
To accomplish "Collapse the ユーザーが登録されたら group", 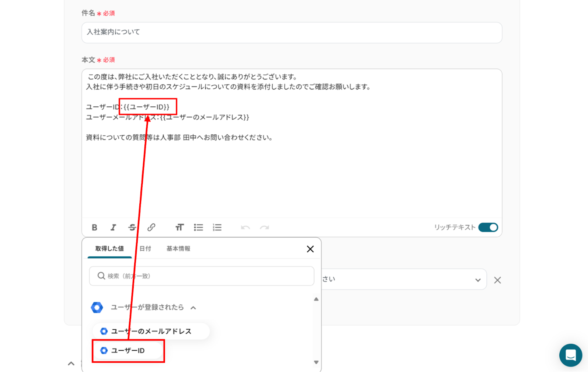I will coord(193,308).
